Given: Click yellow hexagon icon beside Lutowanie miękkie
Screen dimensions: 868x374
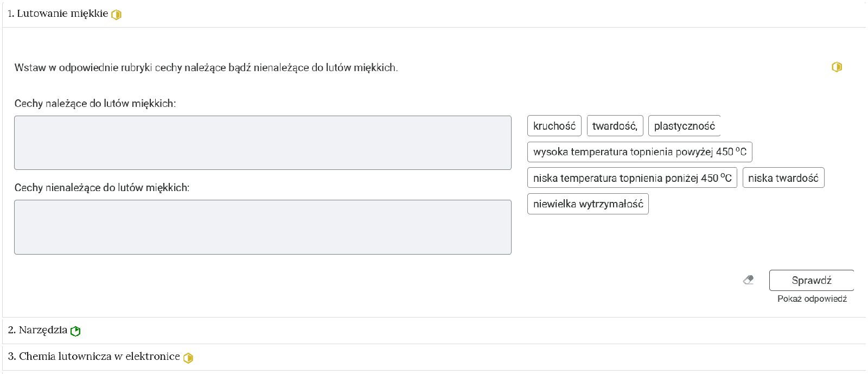Looking at the screenshot, I should click(116, 15).
